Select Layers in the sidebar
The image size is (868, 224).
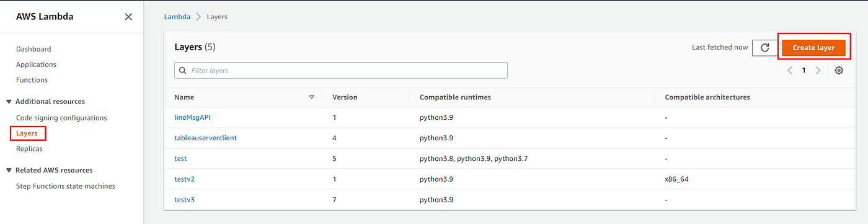pos(27,133)
